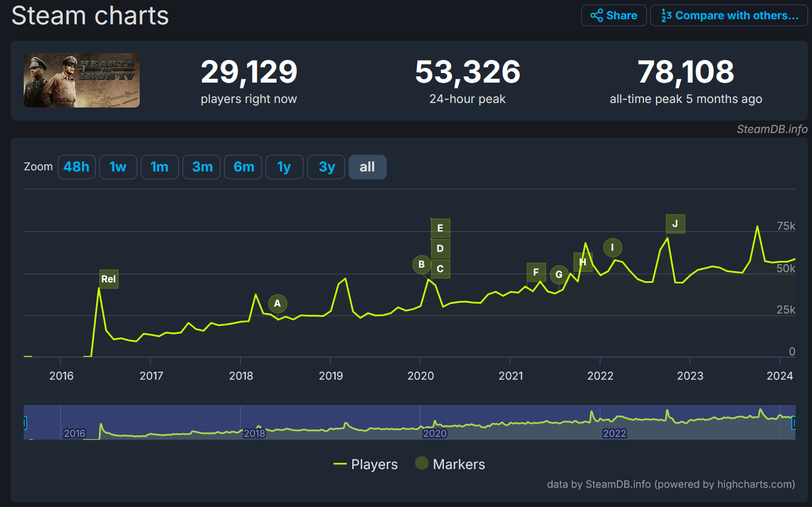812x507 pixels.
Task: Click the 50k y-axis label
Action: [x=786, y=268]
